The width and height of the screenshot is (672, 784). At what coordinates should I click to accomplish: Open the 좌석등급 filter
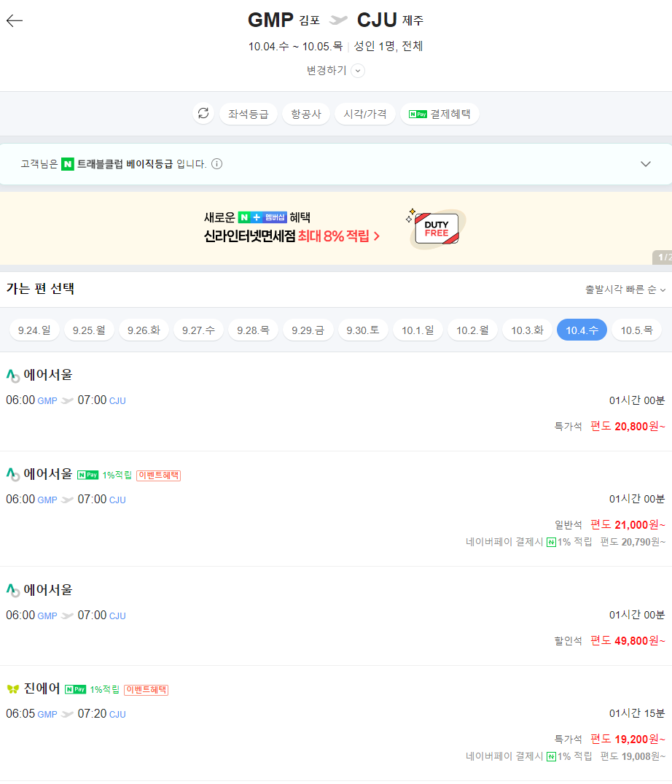point(249,114)
